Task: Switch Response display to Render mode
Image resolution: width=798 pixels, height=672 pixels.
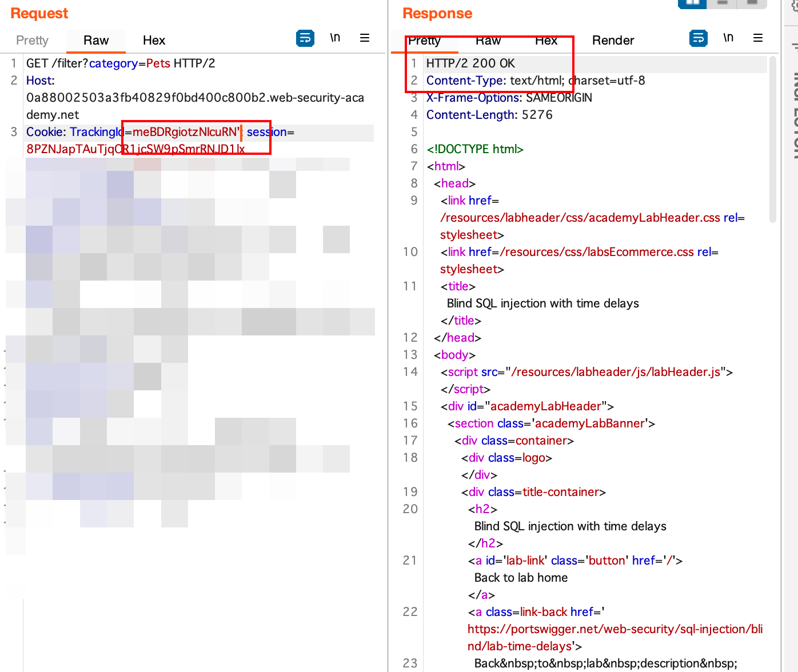Action: [x=613, y=40]
